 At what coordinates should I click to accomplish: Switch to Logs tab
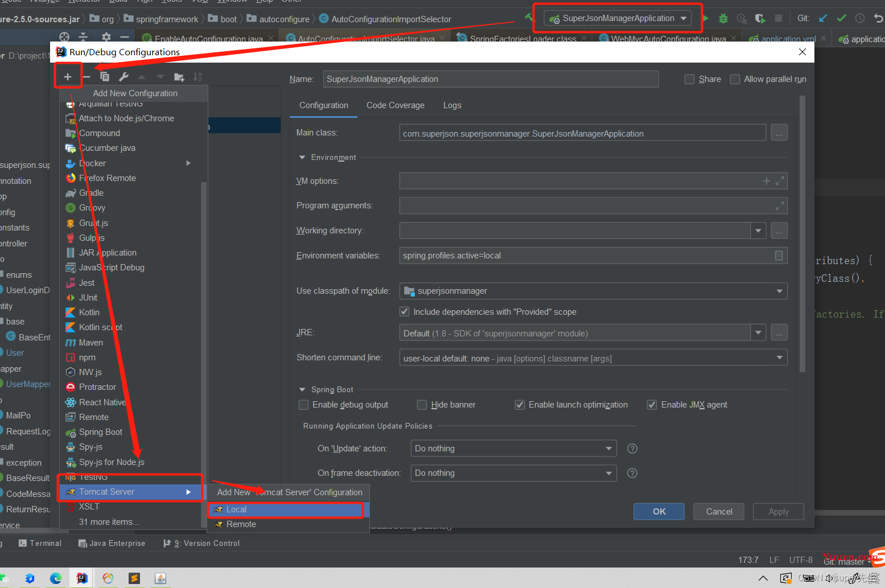click(452, 105)
